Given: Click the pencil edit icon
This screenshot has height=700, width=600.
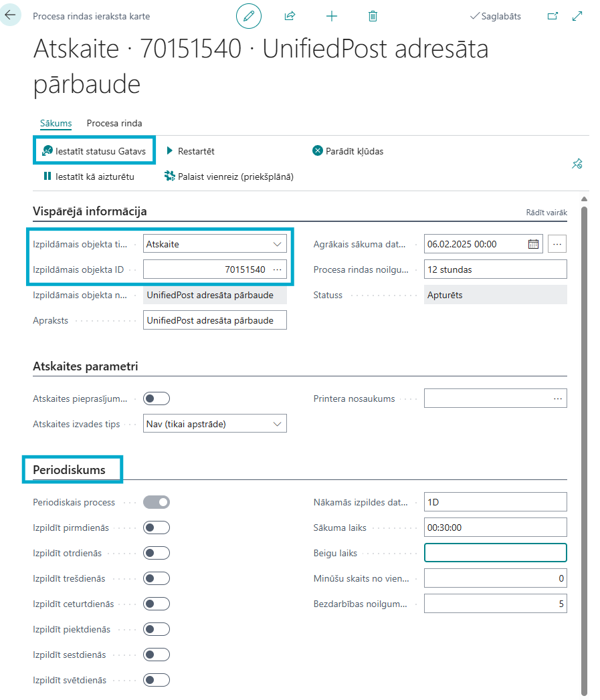Looking at the screenshot, I should [x=249, y=16].
